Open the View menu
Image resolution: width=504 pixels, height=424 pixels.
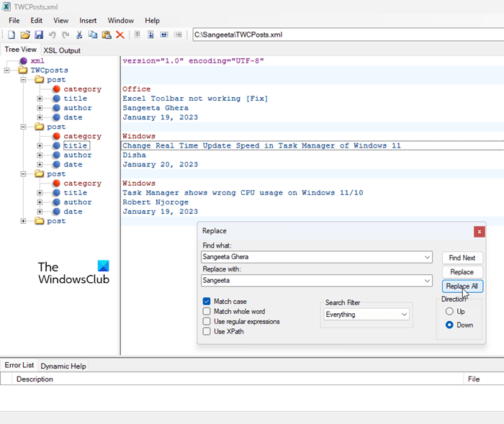coord(60,21)
